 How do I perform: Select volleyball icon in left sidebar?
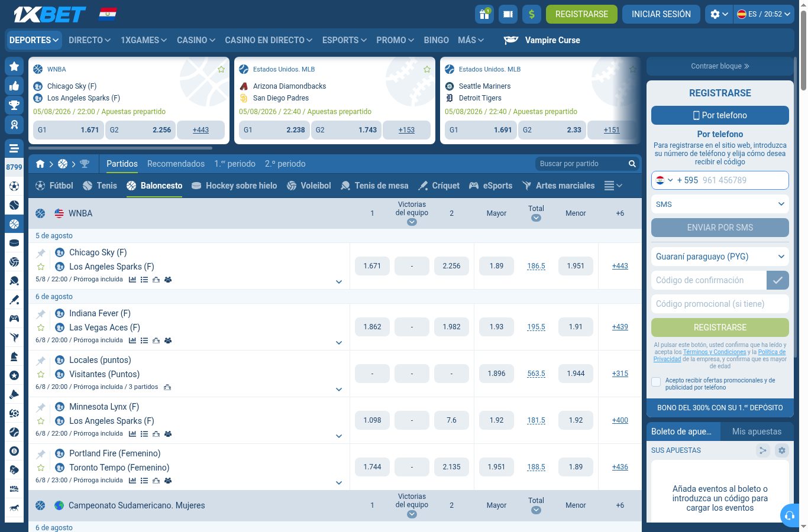click(x=14, y=262)
